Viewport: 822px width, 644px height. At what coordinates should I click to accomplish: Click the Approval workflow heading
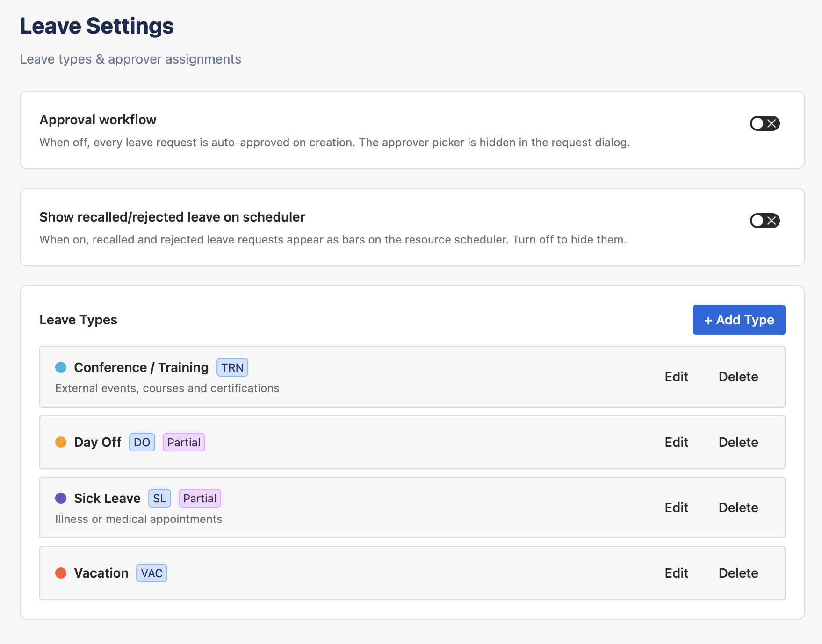click(x=98, y=120)
